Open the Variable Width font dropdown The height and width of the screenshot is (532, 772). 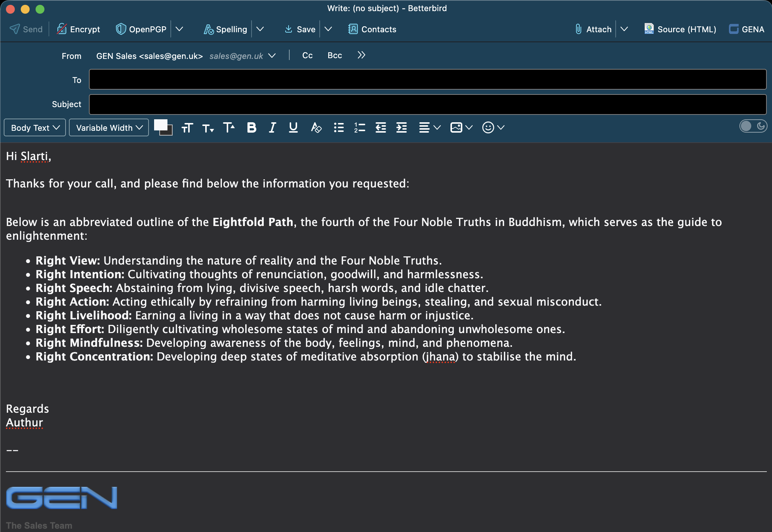click(109, 128)
